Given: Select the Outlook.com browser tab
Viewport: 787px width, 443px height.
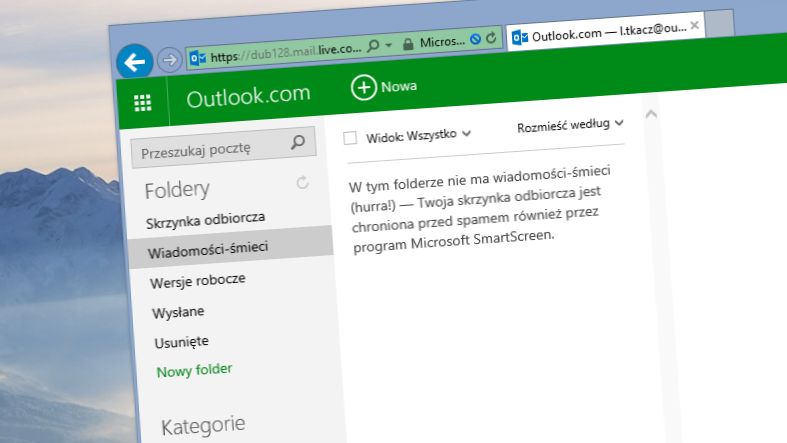Looking at the screenshot, I should [x=605, y=33].
